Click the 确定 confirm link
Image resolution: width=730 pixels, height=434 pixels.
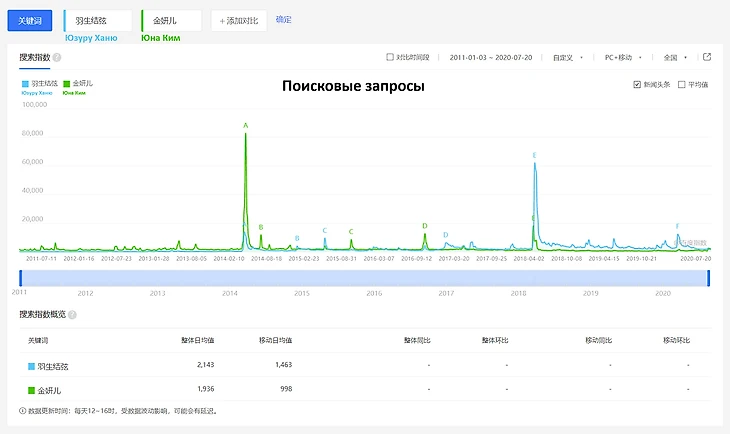pyautogui.click(x=284, y=20)
